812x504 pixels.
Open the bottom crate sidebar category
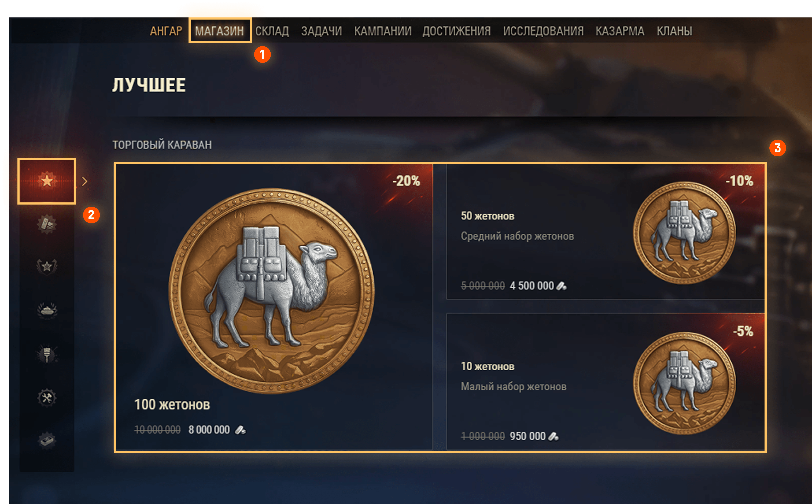tap(47, 441)
